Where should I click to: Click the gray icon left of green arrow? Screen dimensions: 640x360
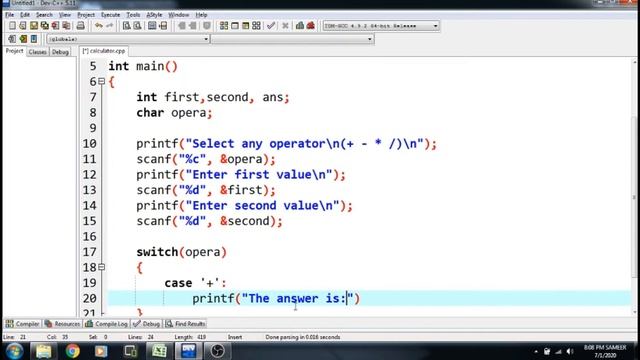(x=12, y=39)
